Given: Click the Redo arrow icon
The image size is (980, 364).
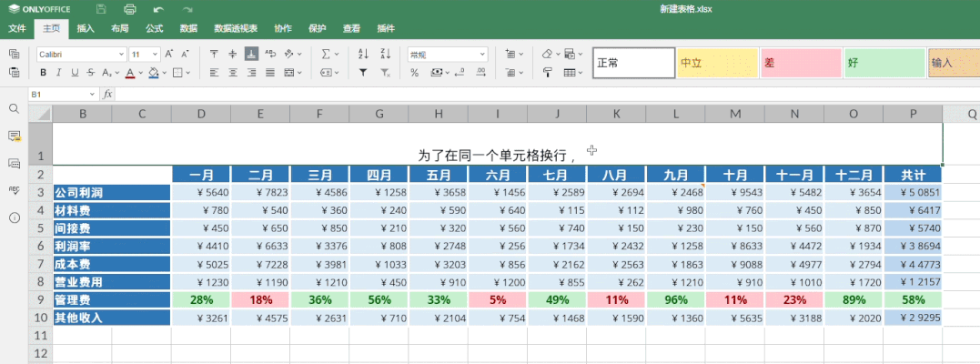Looking at the screenshot, I should (x=187, y=9).
